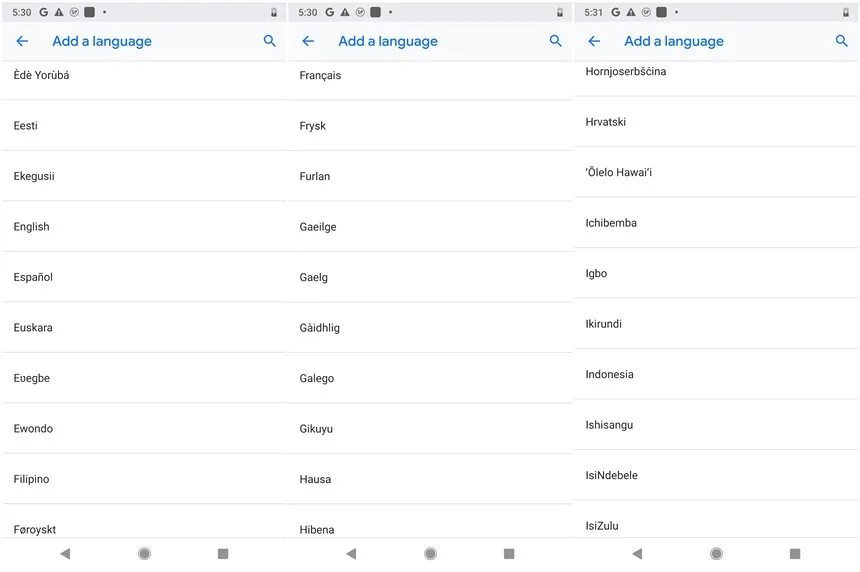The width and height of the screenshot is (860, 572).
Task: Select Indonesia language
Action: pos(716,374)
